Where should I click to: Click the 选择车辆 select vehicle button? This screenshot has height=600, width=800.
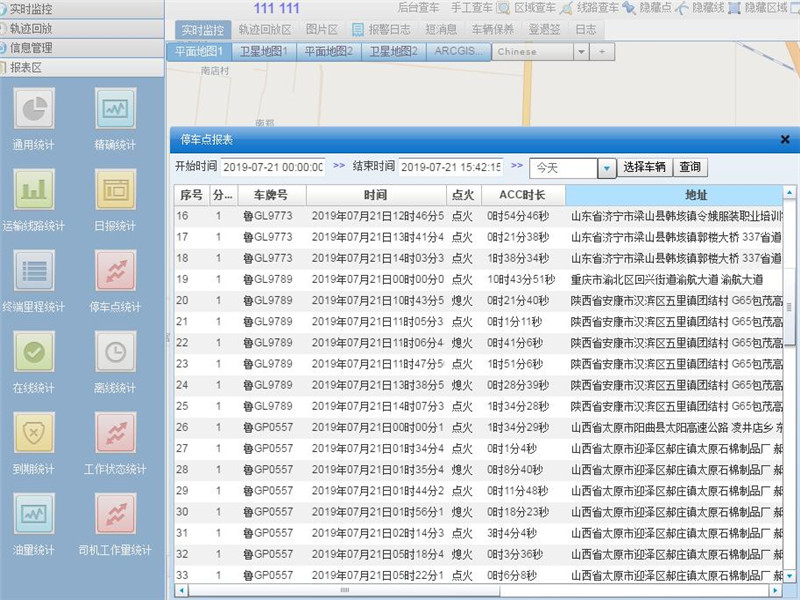[x=644, y=167]
